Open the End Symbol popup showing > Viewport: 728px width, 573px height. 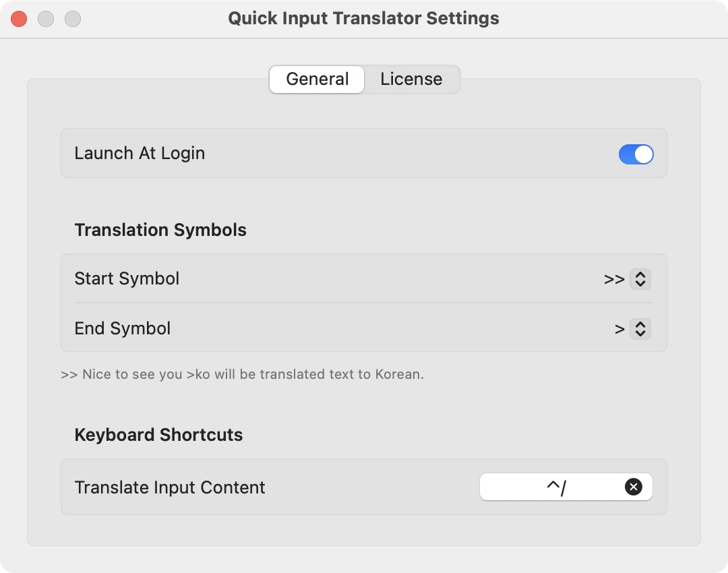pos(632,329)
